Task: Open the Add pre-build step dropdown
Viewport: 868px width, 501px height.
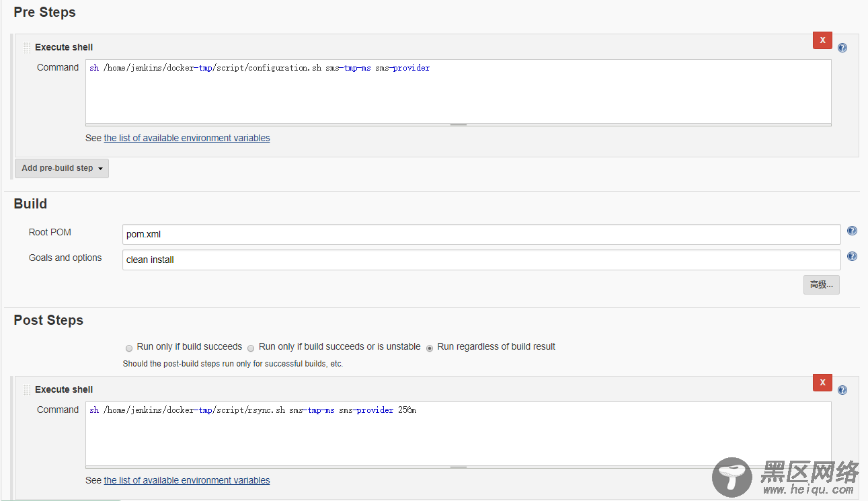Action: point(62,168)
